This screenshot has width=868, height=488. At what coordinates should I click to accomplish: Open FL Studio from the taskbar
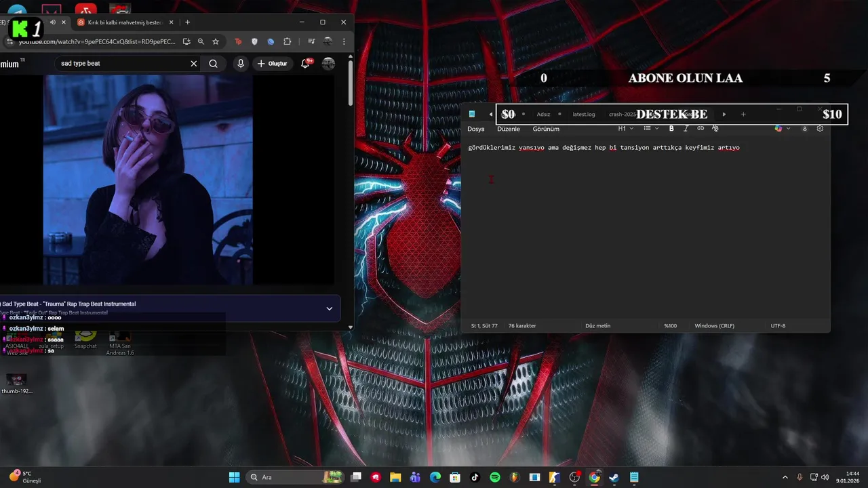pyautogui.click(x=515, y=477)
